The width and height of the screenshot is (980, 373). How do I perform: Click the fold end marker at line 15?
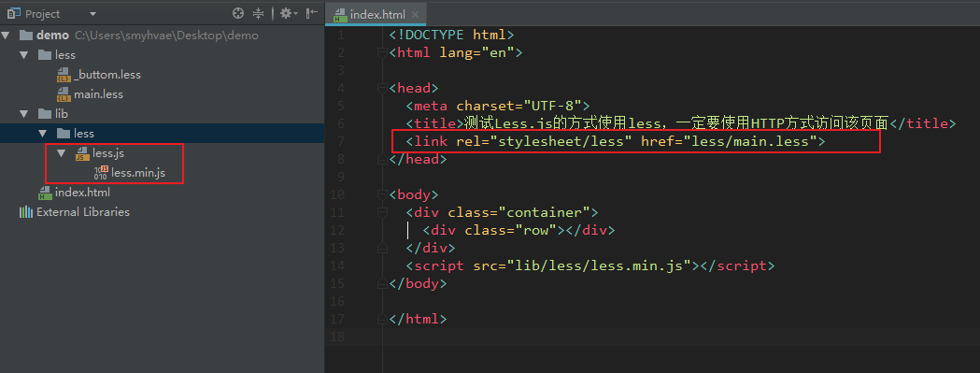click(382, 283)
